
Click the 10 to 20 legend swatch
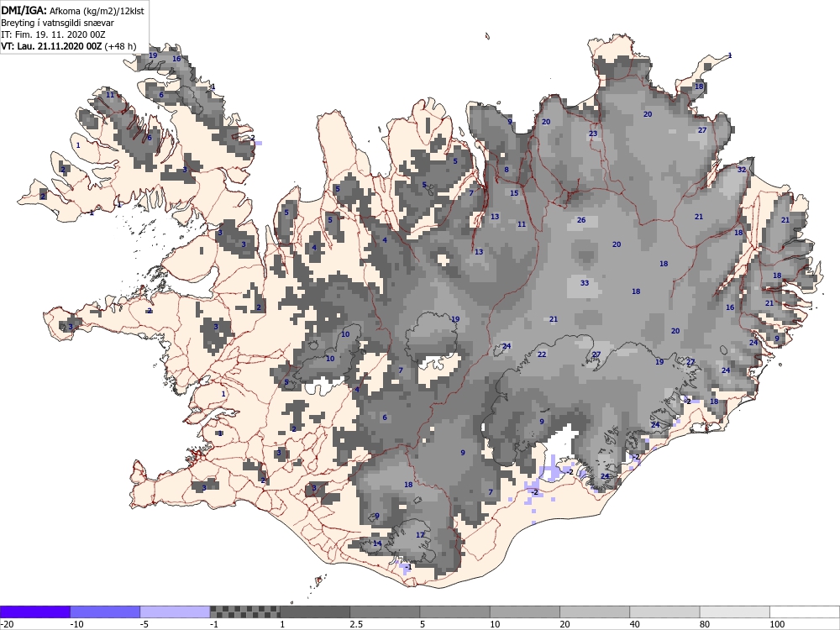click(x=525, y=612)
